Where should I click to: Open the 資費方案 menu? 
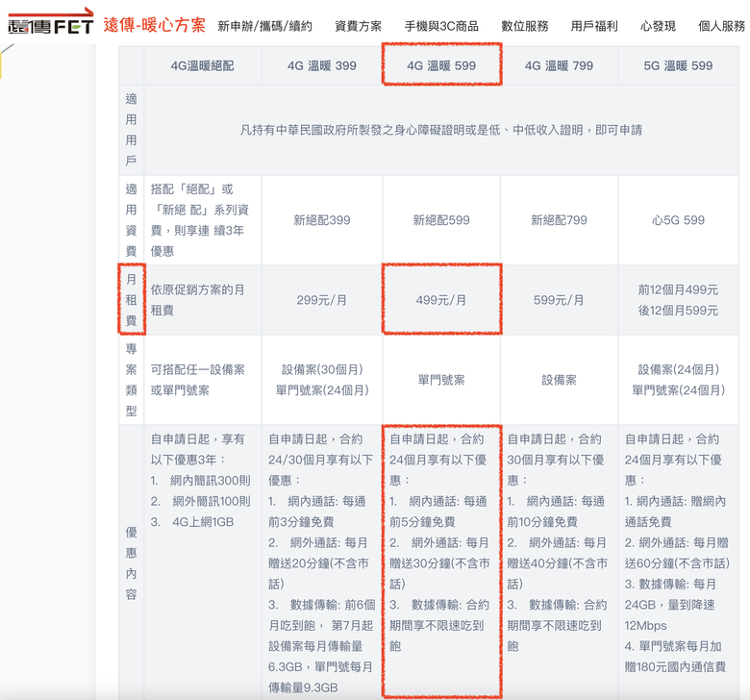point(358,26)
